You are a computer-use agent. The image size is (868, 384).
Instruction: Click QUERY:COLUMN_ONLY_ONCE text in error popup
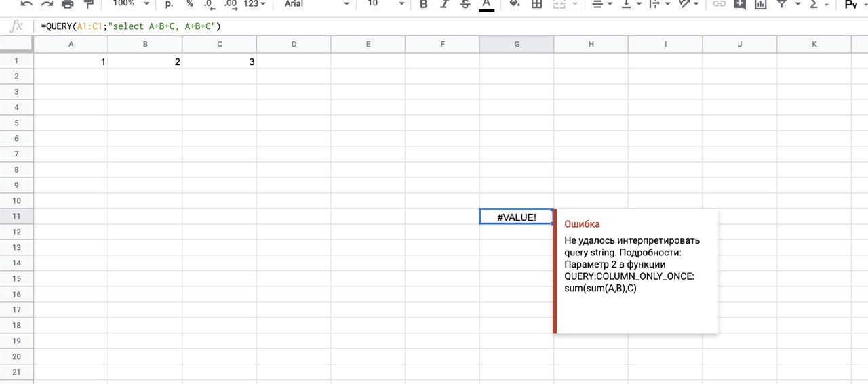(629, 276)
